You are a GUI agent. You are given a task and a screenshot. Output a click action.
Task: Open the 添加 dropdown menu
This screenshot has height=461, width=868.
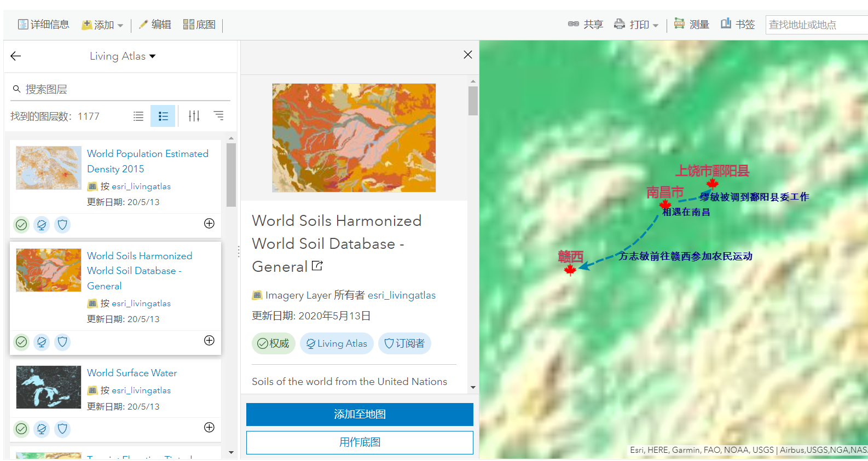tap(102, 25)
